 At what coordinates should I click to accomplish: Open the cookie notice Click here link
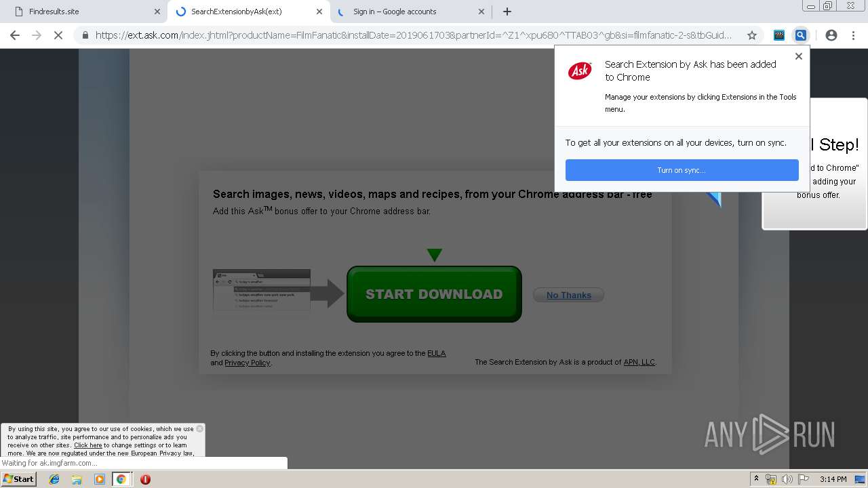click(87, 445)
